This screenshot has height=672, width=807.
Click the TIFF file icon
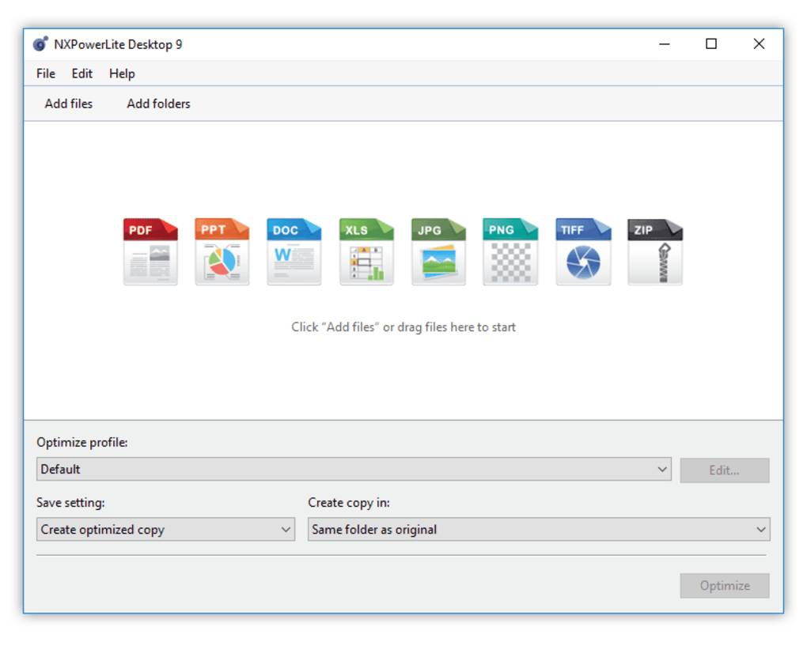pyautogui.click(x=584, y=250)
